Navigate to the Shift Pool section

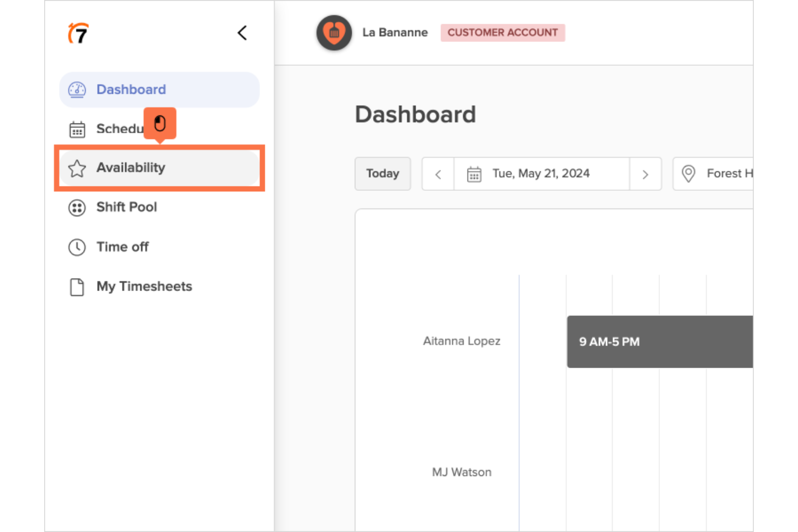(127, 208)
